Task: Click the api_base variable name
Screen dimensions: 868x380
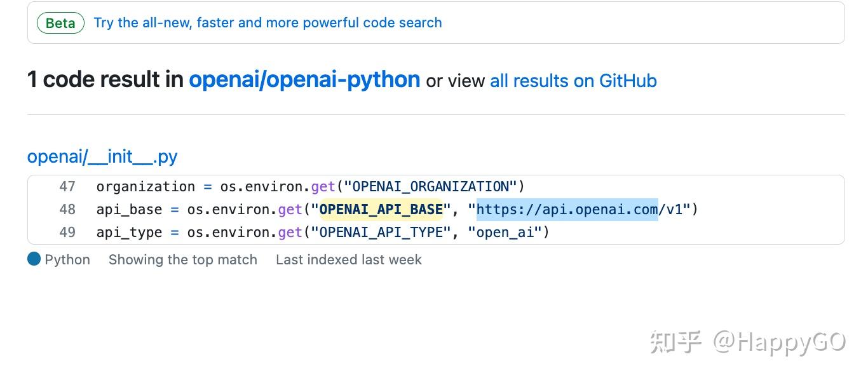Action: [130, 210]
